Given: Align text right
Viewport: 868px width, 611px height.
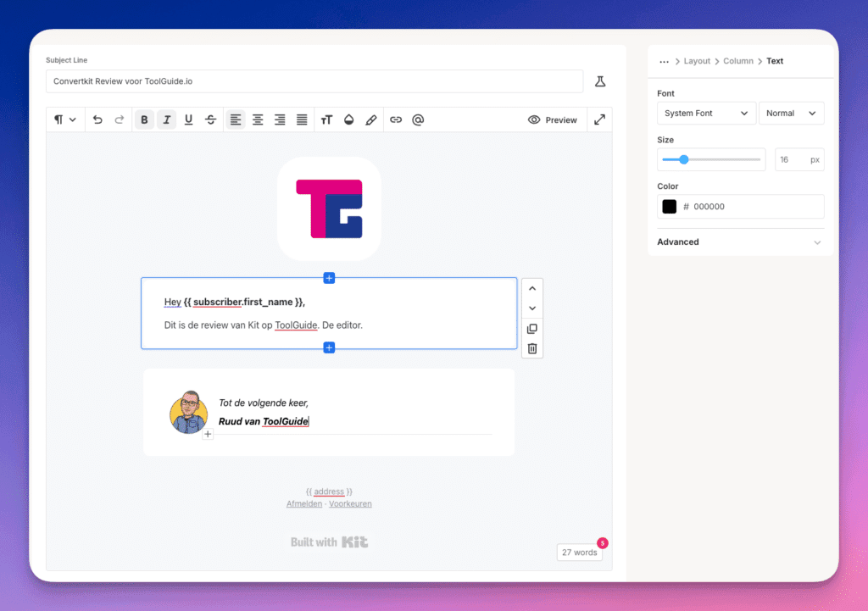Looking at the screenshot, I should [x=280, y=119].
